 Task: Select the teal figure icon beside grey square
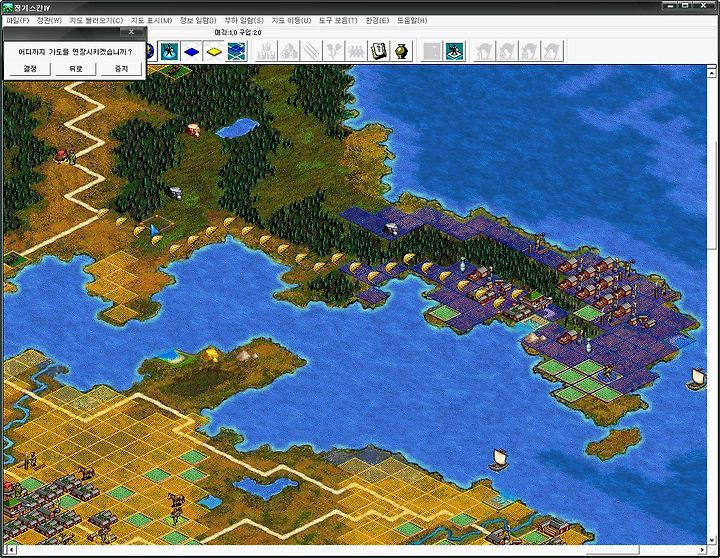455,51
